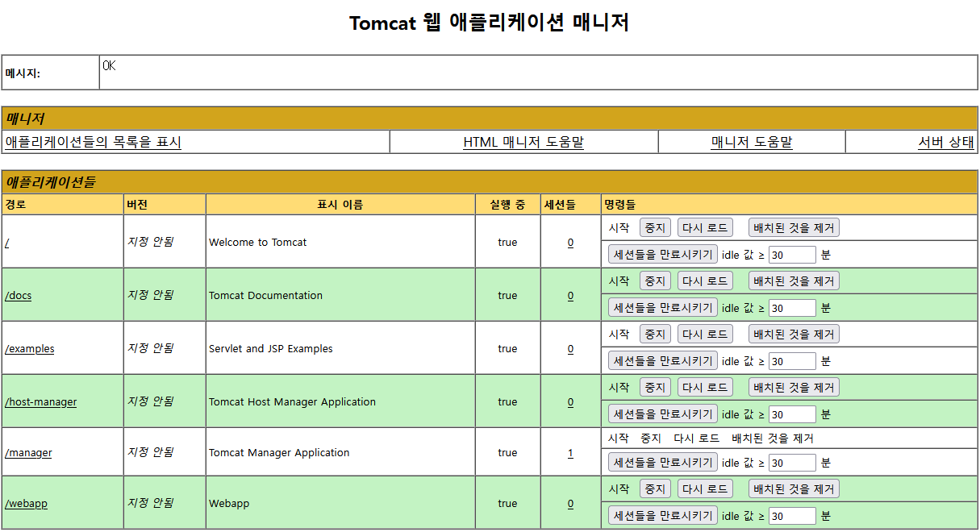
Task: Select the 'Welcome to Tomcat' display name
Action: click(258, 243)
